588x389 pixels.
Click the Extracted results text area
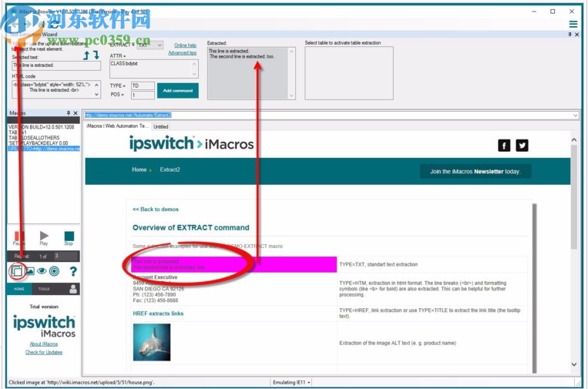coord(251,73)
